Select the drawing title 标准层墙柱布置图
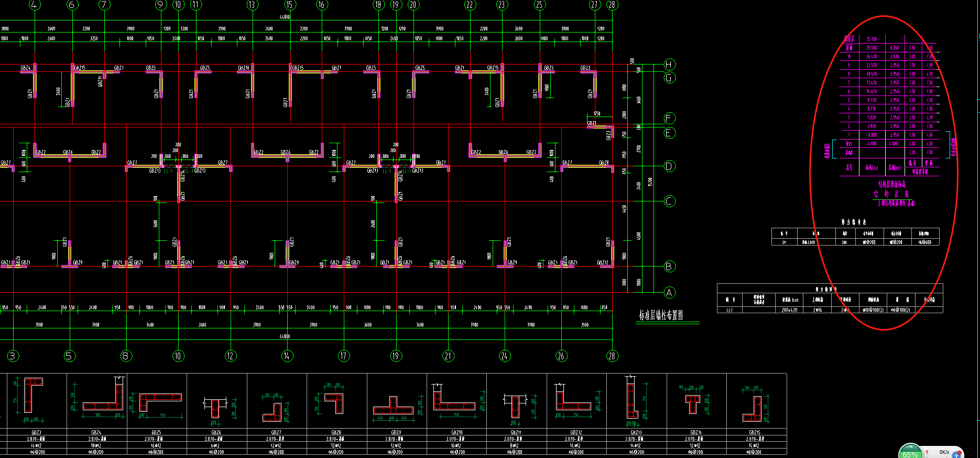Image resolution: width=980 pixels, height=458 pixels. 661,315
